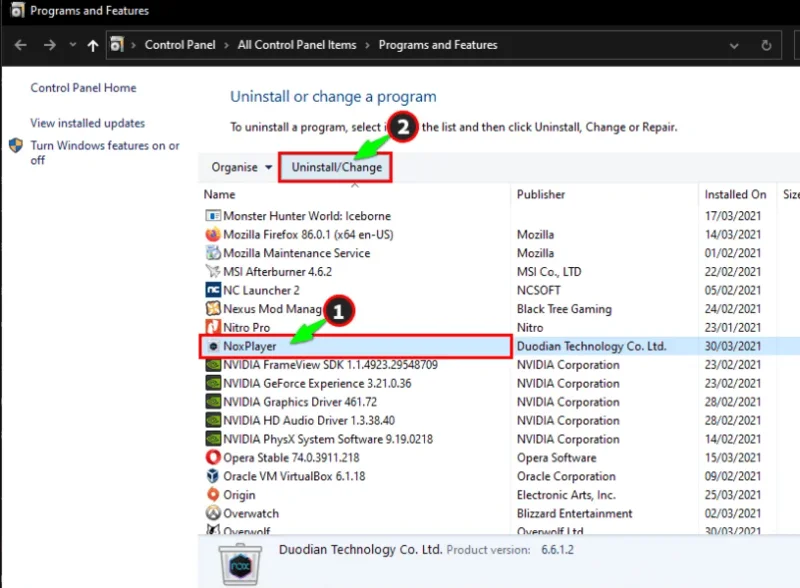Select NVIDIA PhysX System Software icon
The height and width of the screenshot is (588, 800).
[x=213, y=438]
